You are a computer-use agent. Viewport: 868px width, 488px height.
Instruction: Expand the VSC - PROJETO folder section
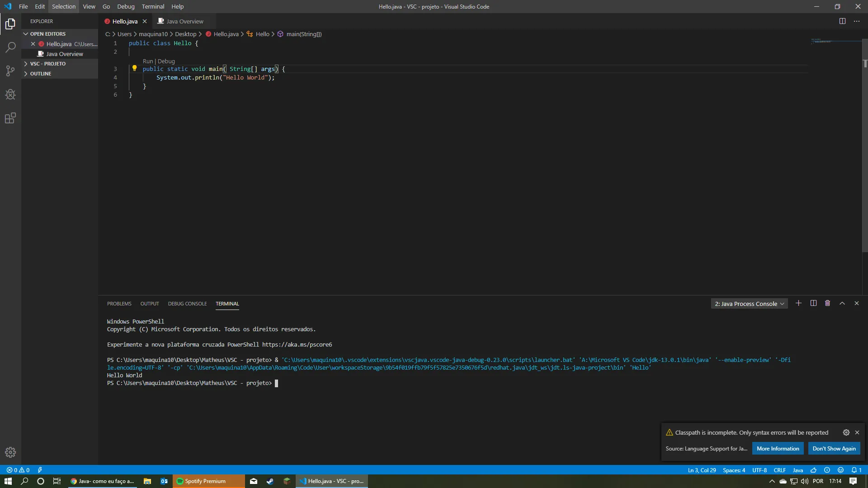pos(48,64)
